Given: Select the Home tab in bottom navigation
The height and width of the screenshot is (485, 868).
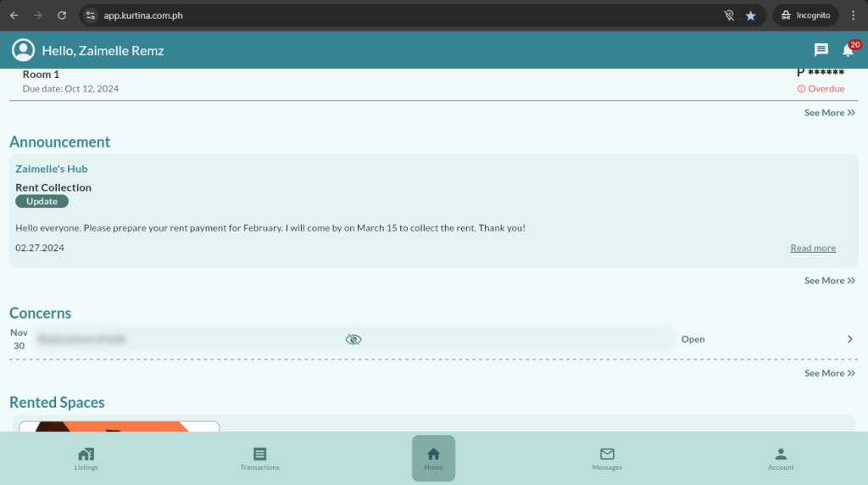Looking at the screenshot, I should 433,458.
